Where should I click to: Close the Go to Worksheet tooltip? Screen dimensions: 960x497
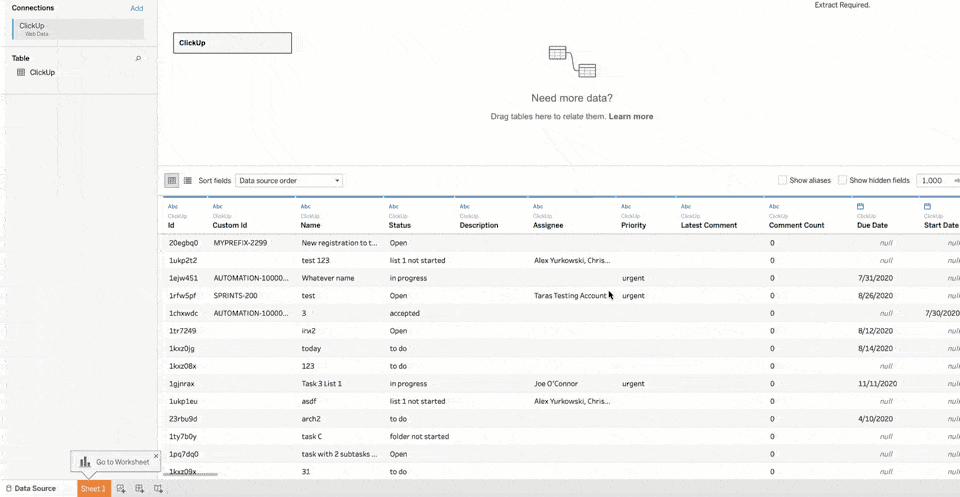click(156, 456)
